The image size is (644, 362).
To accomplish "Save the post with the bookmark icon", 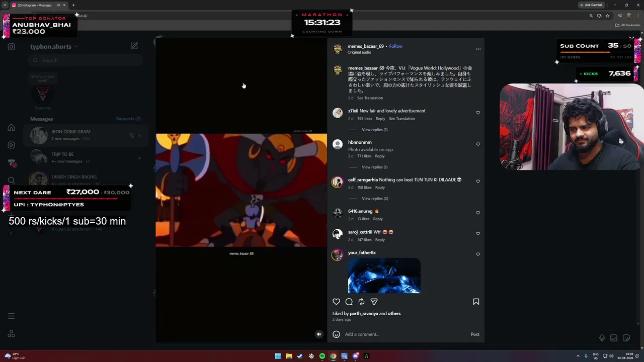I will pos(476,302).
